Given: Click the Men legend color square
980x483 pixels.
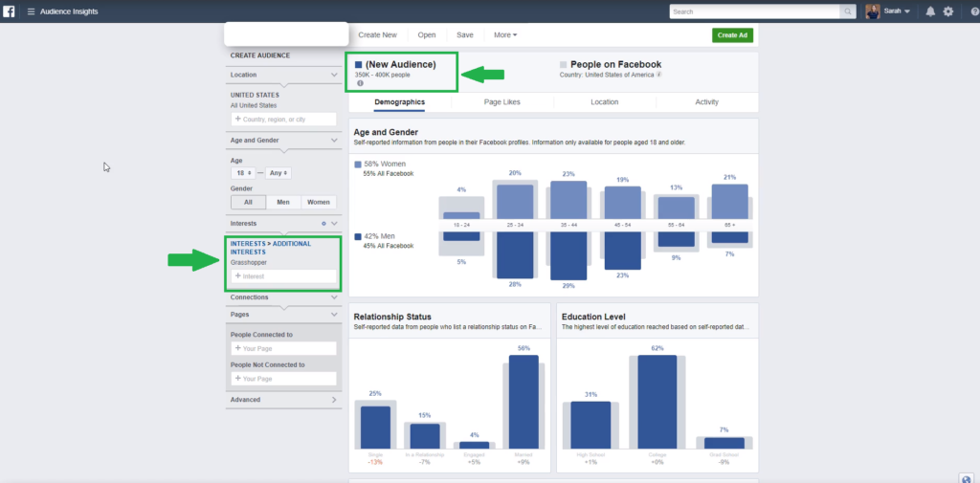Looking at the screenshot, I should pos(358,237).
